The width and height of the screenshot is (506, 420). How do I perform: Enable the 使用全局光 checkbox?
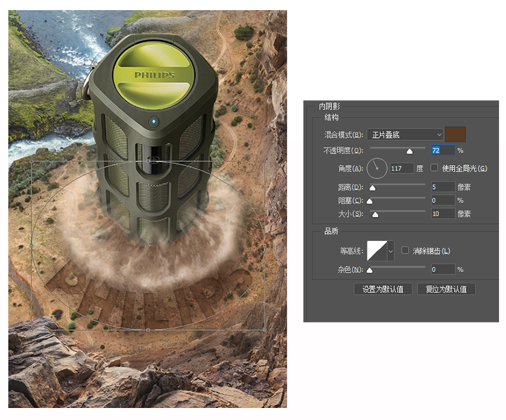point(435,168)
